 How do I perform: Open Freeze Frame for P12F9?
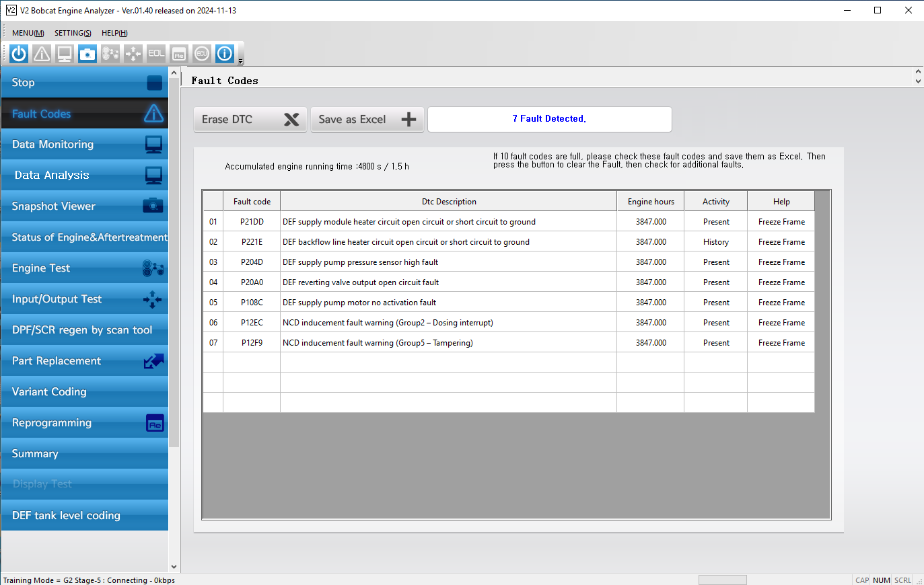pos(781,343)
